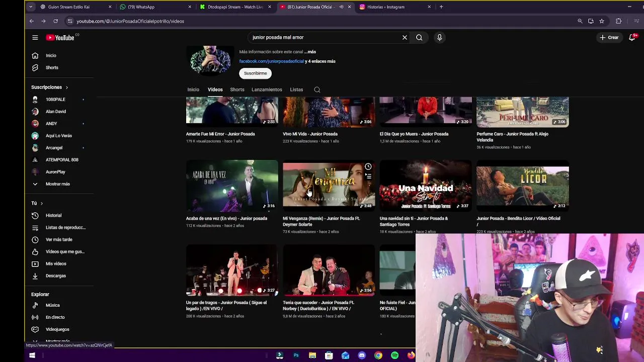
Task: Switch to the channel Shorts tab
Action: [237, 89]
